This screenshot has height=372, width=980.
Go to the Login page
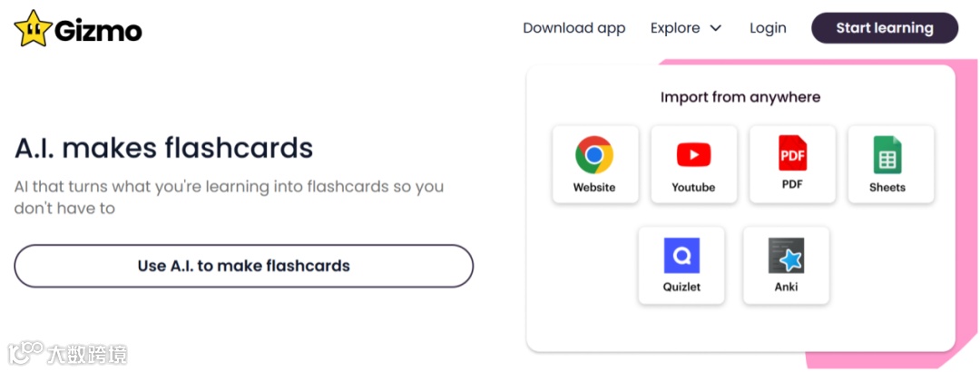pyautogui.click(x=768, y=28)
